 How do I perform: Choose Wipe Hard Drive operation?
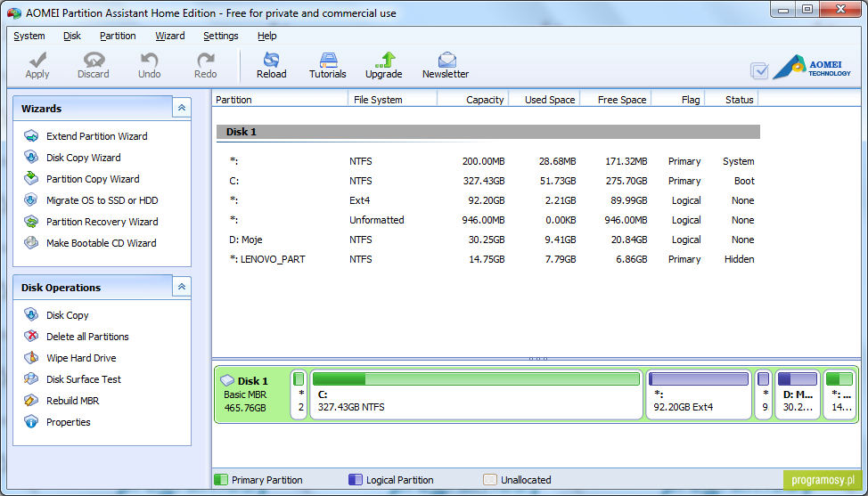81,358
